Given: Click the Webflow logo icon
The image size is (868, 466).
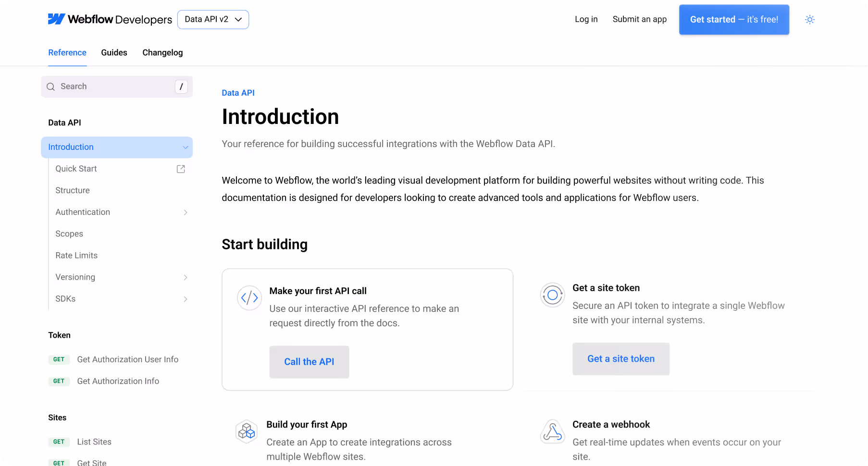Looking at the screenshot, I should point(56,19).
